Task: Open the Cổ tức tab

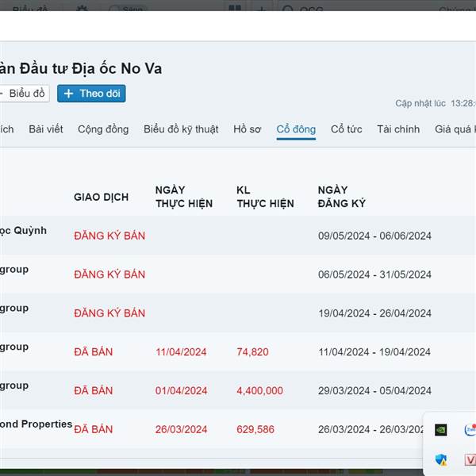Action: [347, 129]
